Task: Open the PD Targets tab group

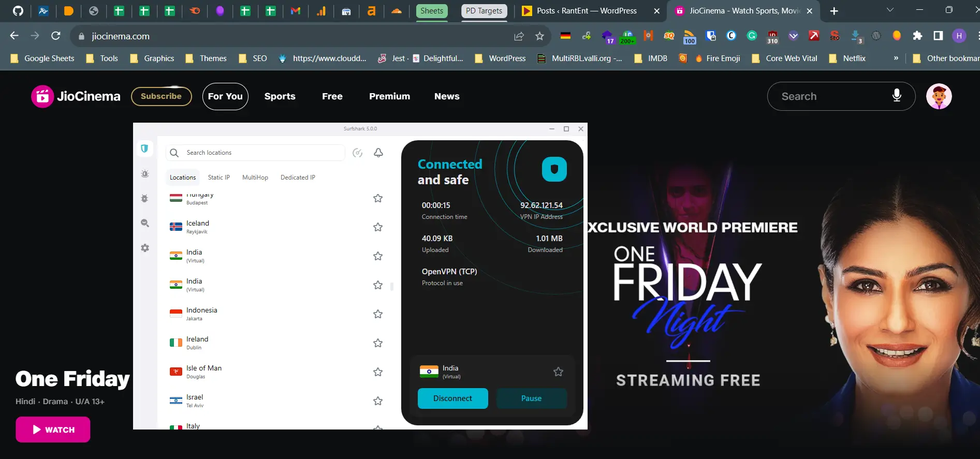Action: click(484, 11)
